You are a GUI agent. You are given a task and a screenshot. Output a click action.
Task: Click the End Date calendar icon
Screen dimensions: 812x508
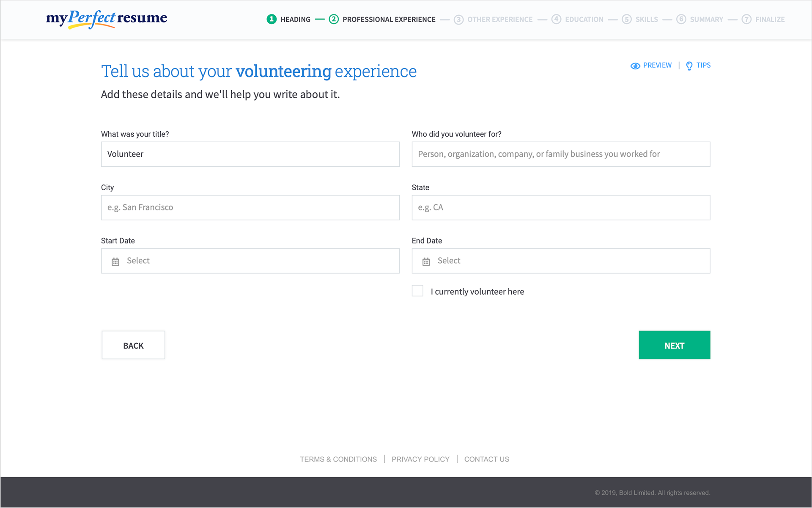(x=426, y=262)
